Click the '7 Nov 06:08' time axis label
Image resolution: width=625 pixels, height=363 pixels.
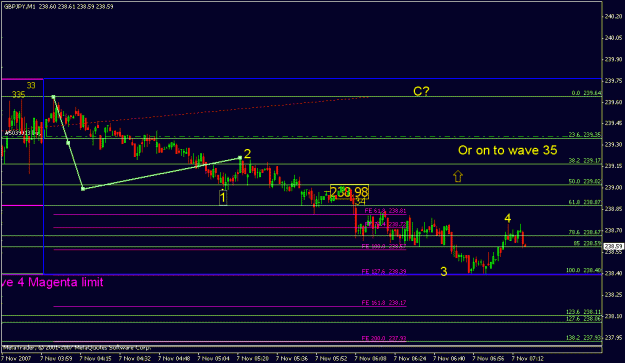[x=370, y=358]
